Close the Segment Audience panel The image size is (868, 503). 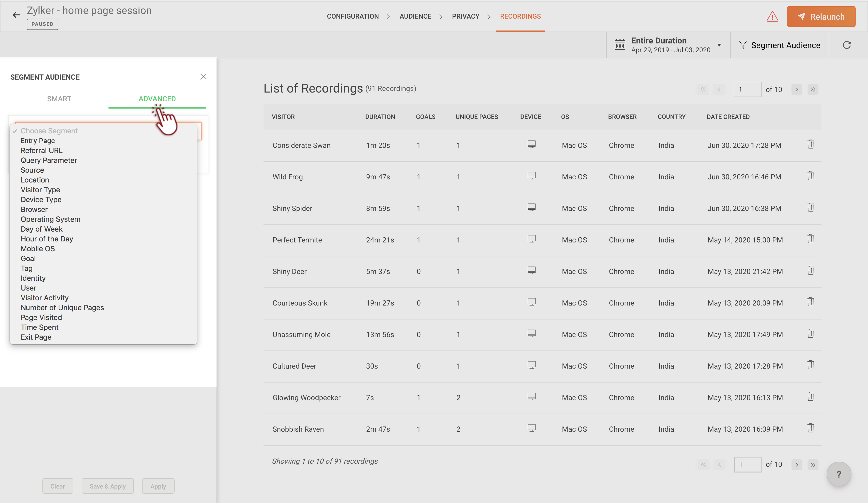coord(203,77)
